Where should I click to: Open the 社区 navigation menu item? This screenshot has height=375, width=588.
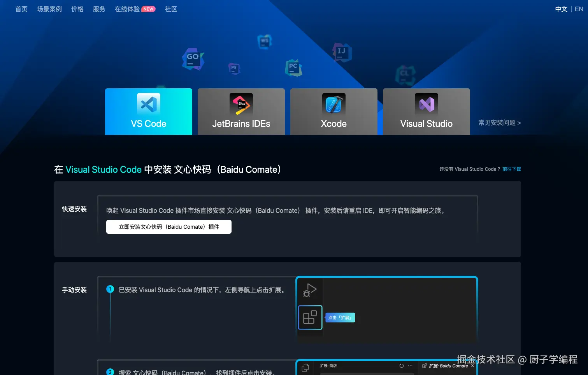pos(170,9)
